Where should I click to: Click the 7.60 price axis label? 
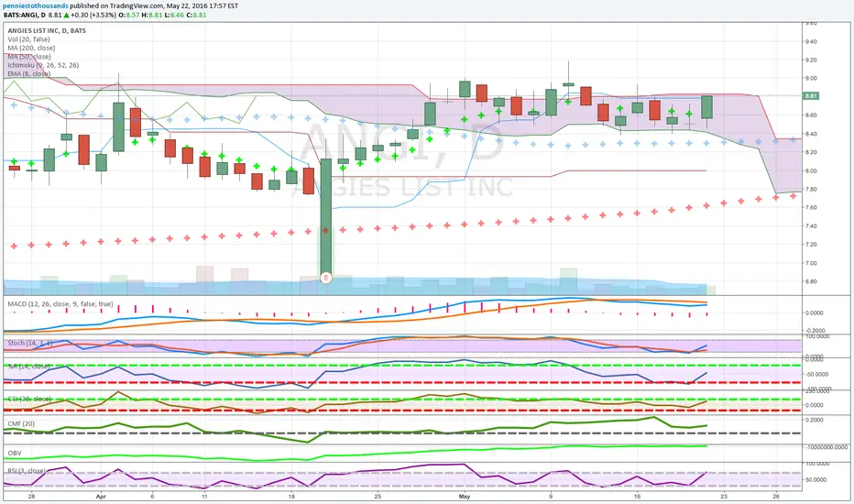pos(810,208)
